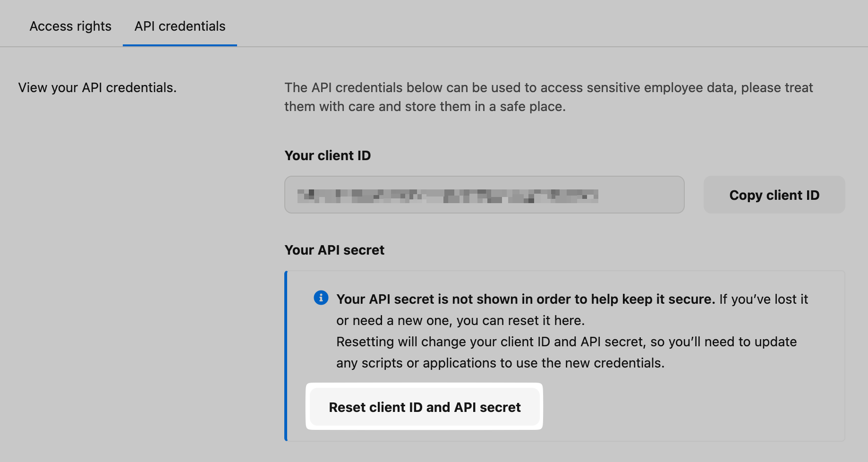
Task: Click the blue info icon
Action: point(321,298)
